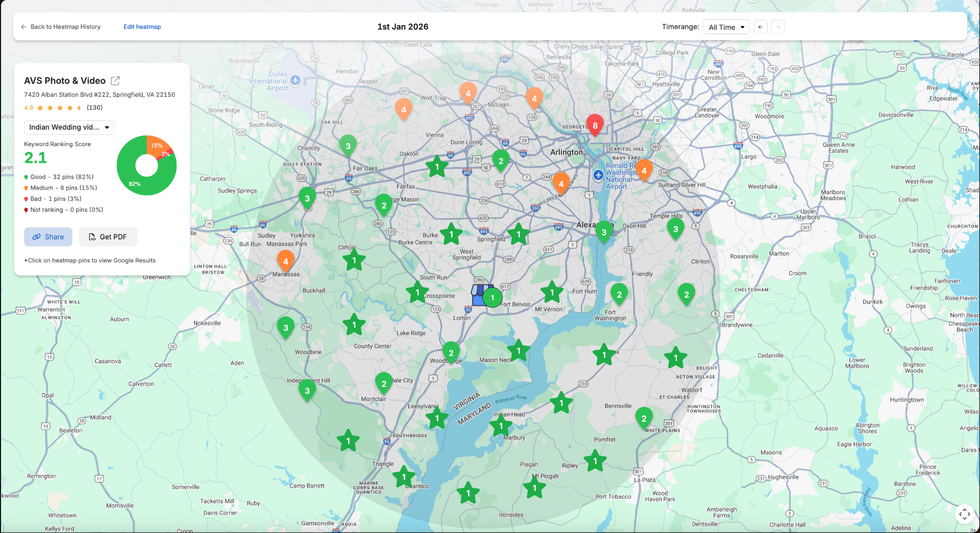This screenshot has height=533, width=980.
Task: Open AVS Photo & Video listing via external link icon
Action: (x=115, y=80)
